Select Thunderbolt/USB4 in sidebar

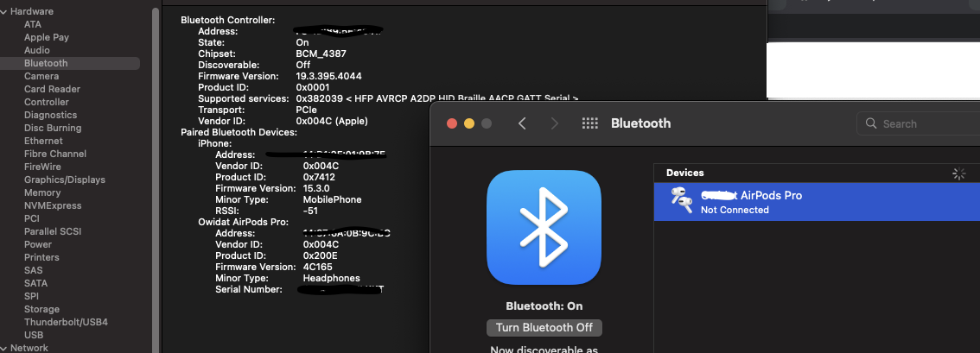tap(66, 323)
